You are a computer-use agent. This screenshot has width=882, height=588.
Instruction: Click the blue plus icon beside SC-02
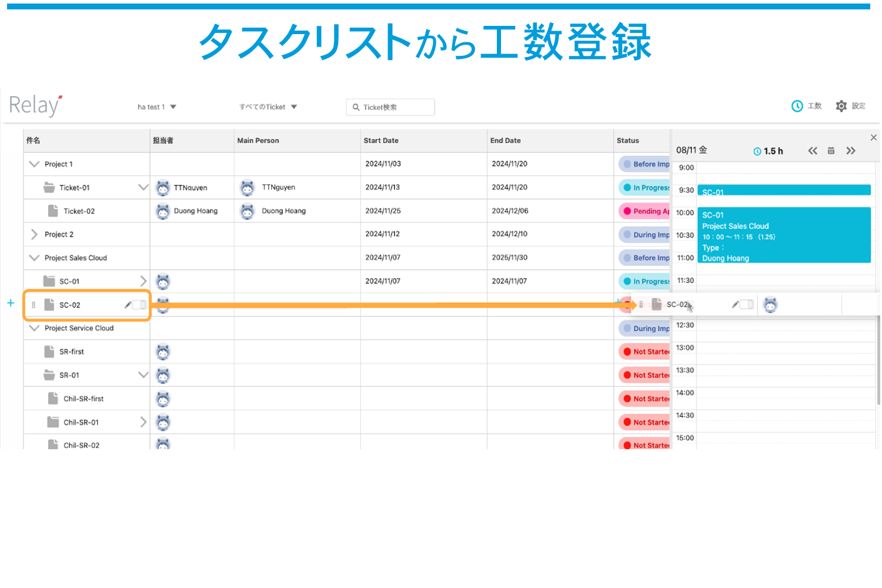[x=11, y=303]
